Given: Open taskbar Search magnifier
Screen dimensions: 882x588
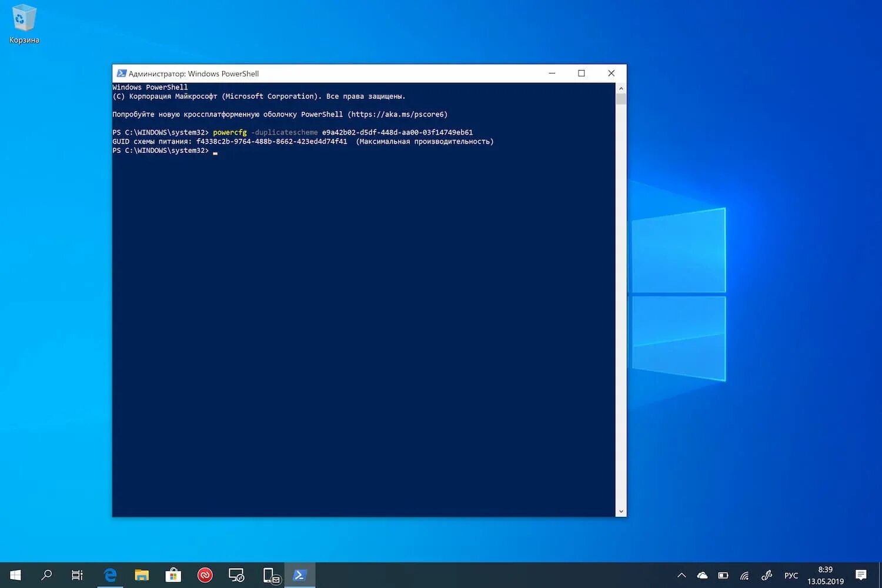Looking at the screenshot, I should [46, 575].
